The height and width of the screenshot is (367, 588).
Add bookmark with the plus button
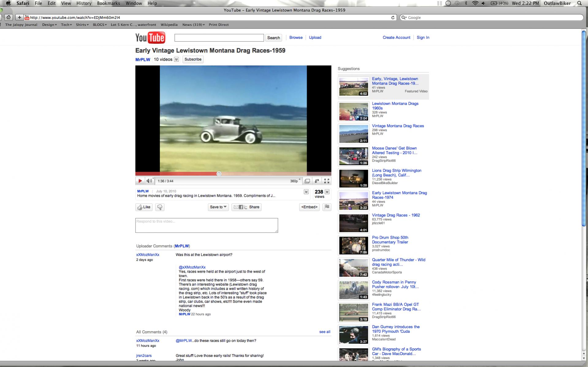(x=19, y=17)
